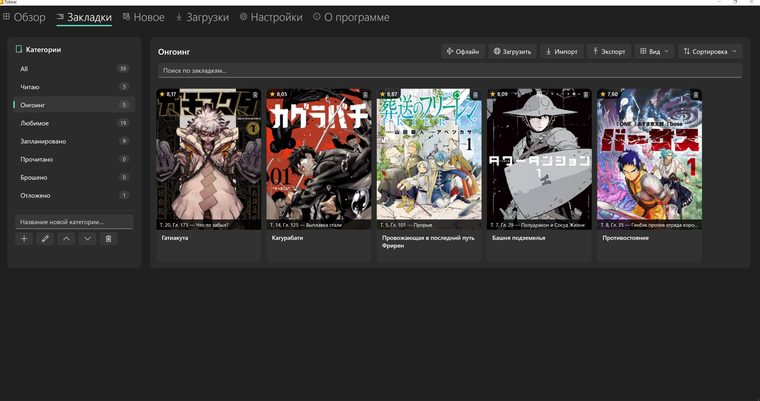
Task: Click the Башня подземелья title
Action: [x=518, y=238]
